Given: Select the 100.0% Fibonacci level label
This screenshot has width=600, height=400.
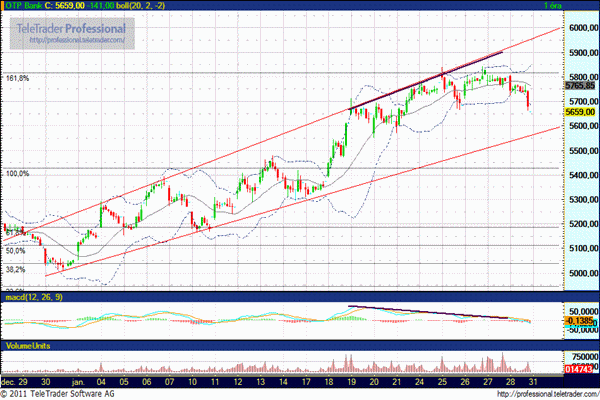Looking at the screenshot, I should tap(16, 174).
